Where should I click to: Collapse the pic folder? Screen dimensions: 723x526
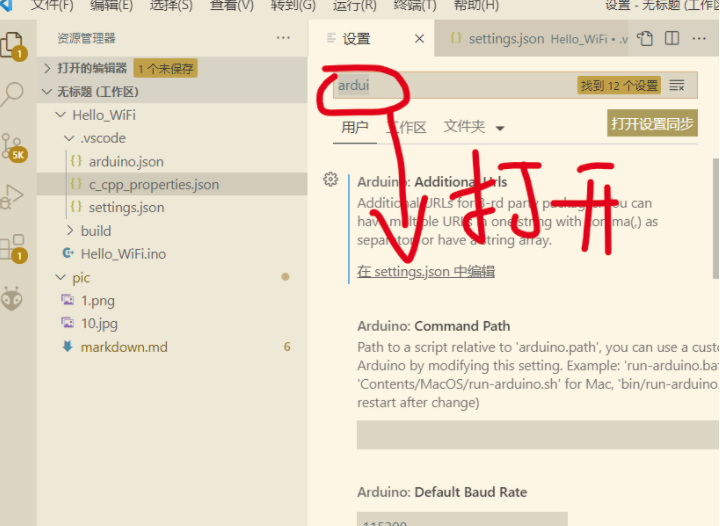coord(60,277)
